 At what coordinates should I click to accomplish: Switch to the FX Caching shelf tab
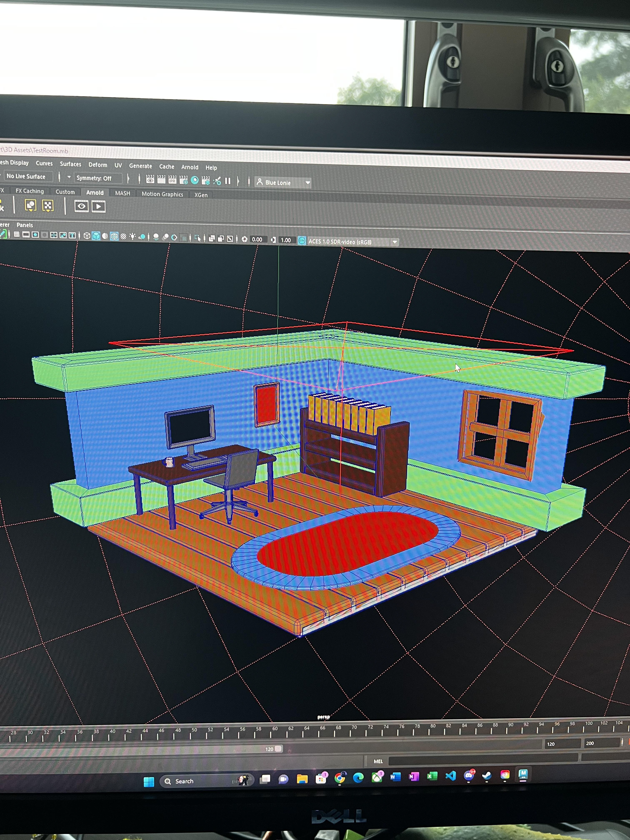(30, 191)
